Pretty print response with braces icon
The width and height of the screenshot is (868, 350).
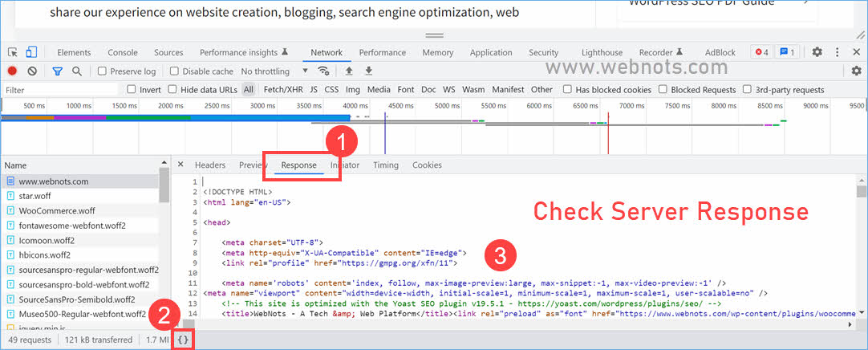point(183,340)
